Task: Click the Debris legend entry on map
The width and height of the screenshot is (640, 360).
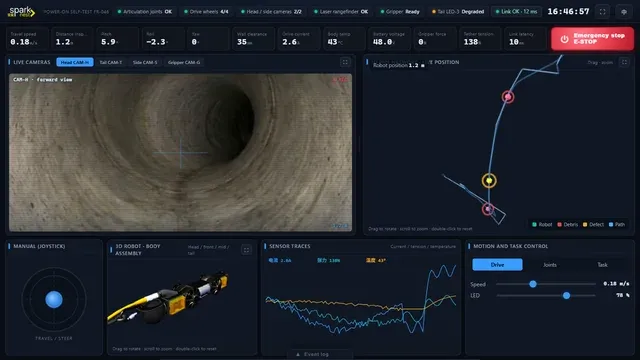Action: click(567, 224)
